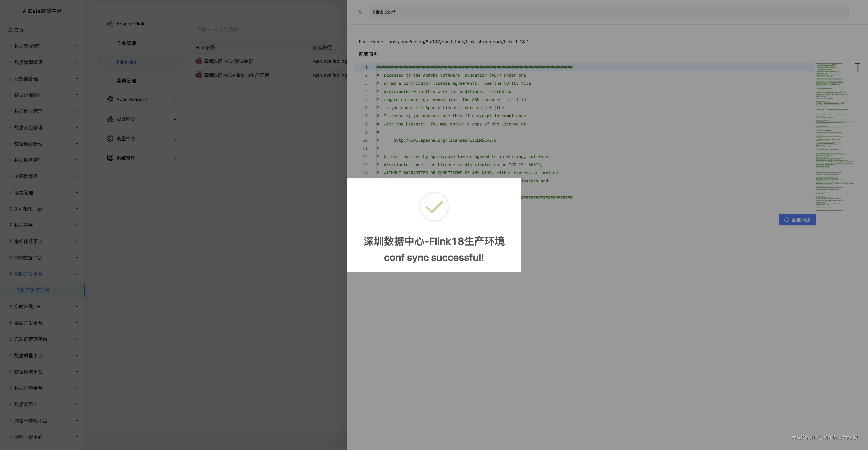Click the Apache Spark star icon

point(110,99)
